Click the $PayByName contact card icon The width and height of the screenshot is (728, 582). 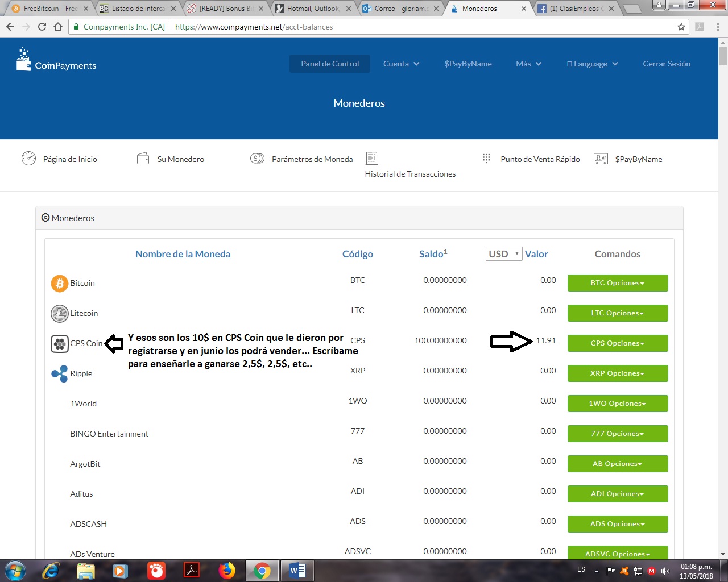[601, 159]
